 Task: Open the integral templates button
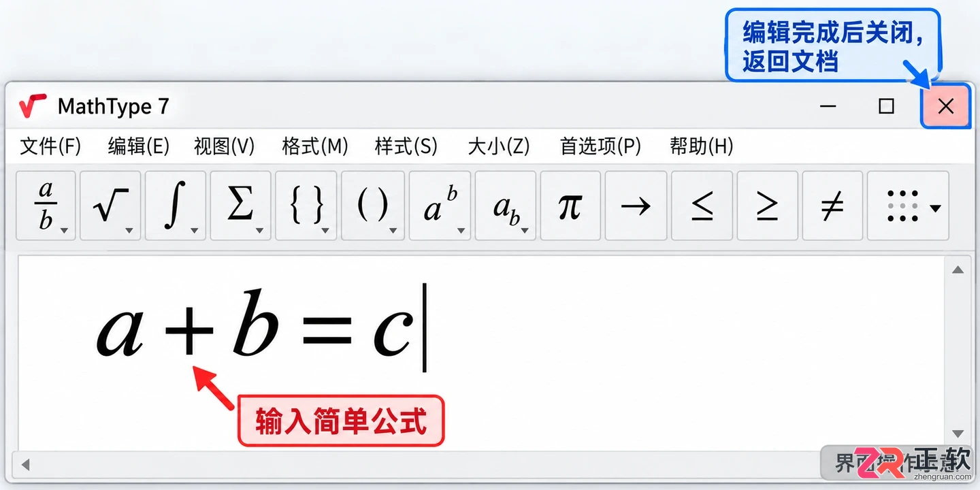[176, 206]
